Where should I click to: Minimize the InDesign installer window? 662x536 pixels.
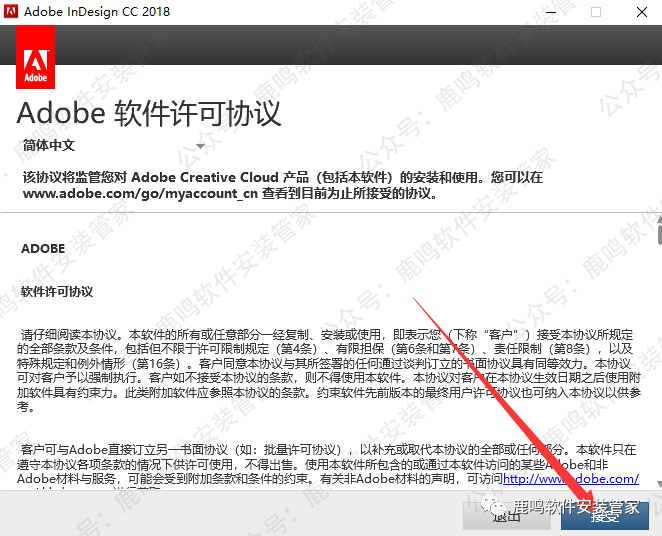(x=549, y=12)
